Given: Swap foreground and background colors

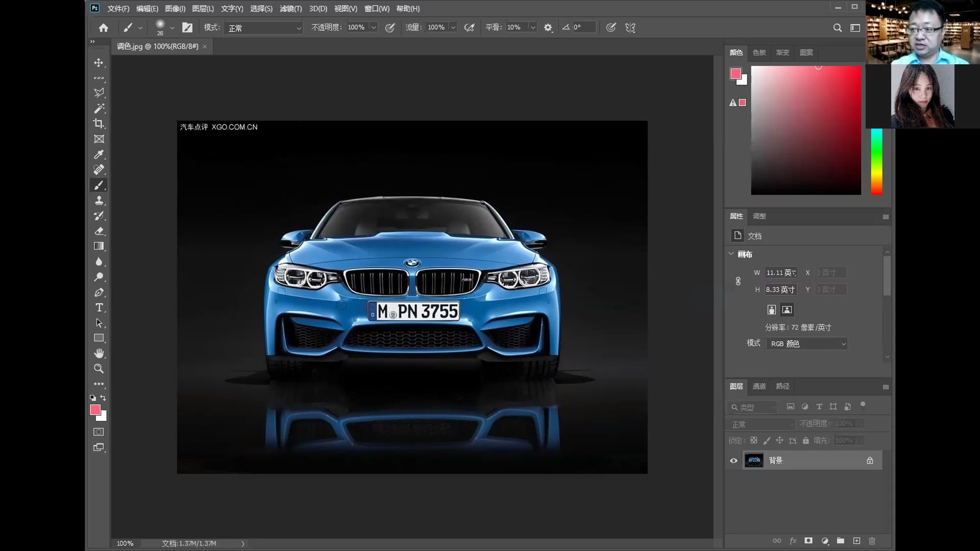Looking at the screenshot, I should [x=103, y=397].
